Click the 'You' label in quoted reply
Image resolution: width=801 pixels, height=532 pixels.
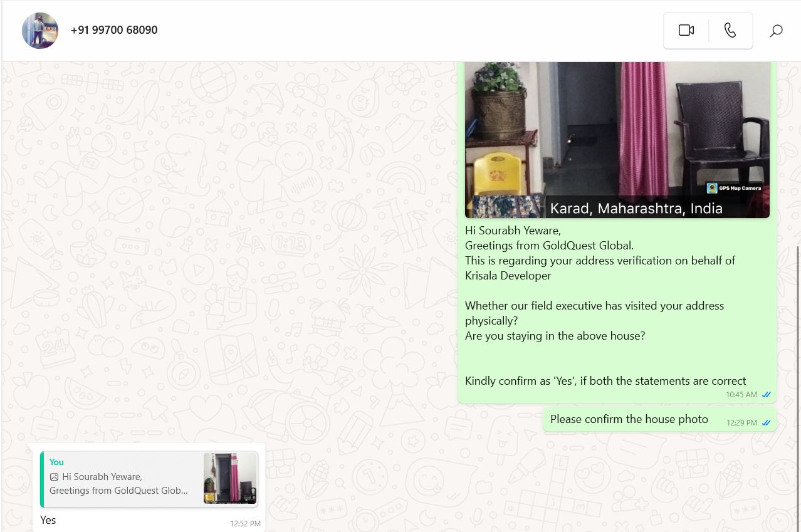56,462
